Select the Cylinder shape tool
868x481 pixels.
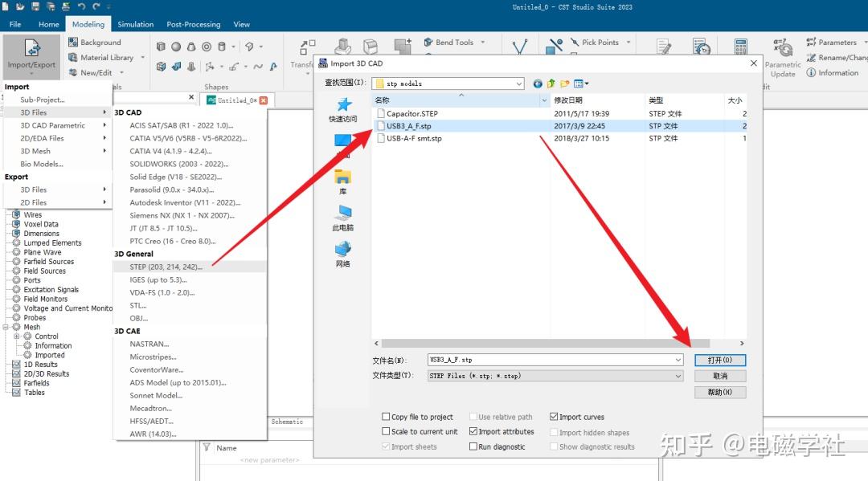point(222,47)
